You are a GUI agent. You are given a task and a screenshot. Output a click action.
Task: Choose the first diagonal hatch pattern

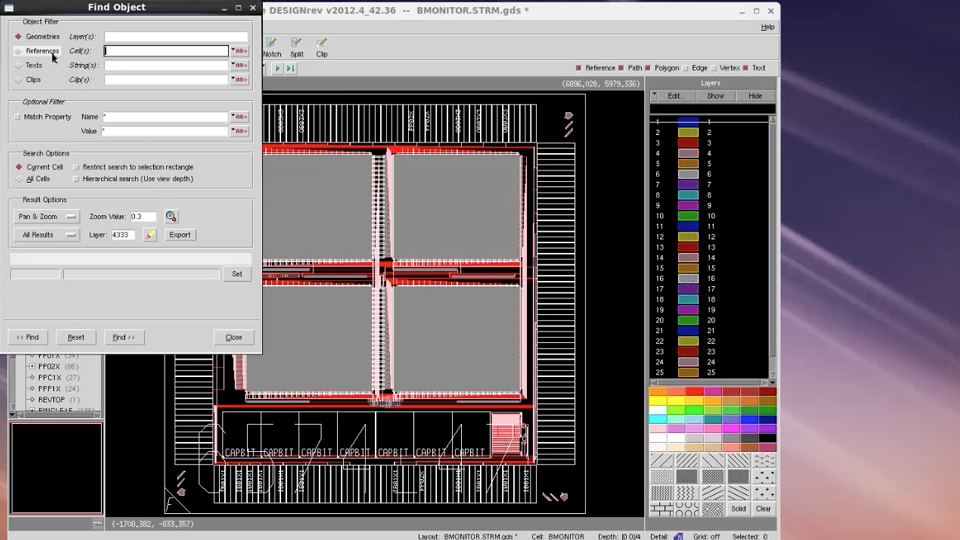point(661,460)
